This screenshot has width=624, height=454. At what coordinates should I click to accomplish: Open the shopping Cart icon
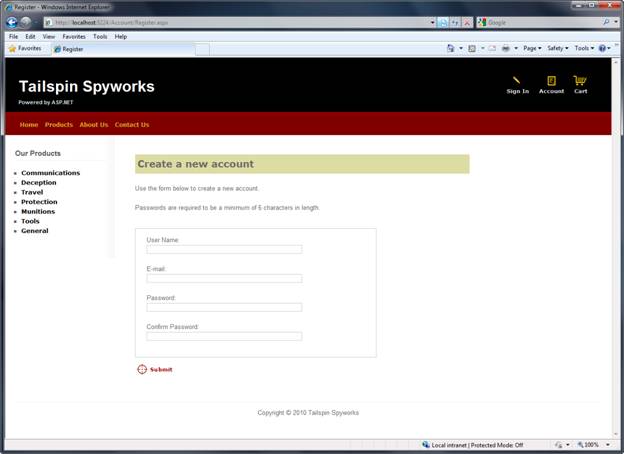[x=580, y=80]
